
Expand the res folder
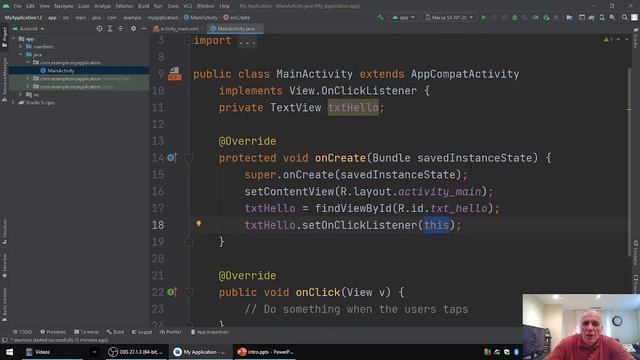[21, 94]
